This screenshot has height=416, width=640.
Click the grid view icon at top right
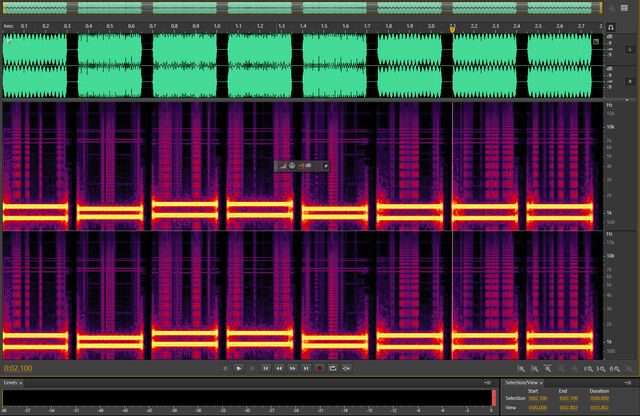624,8
